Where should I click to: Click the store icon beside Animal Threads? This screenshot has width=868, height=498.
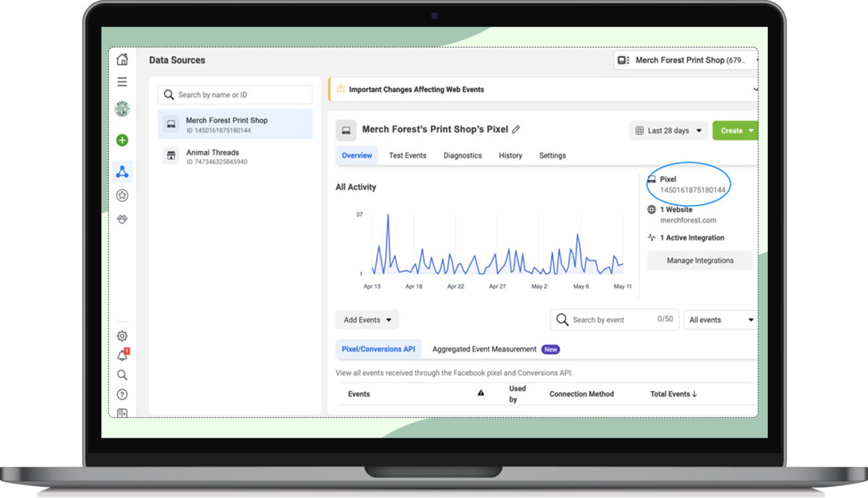(x=171, y=156)
